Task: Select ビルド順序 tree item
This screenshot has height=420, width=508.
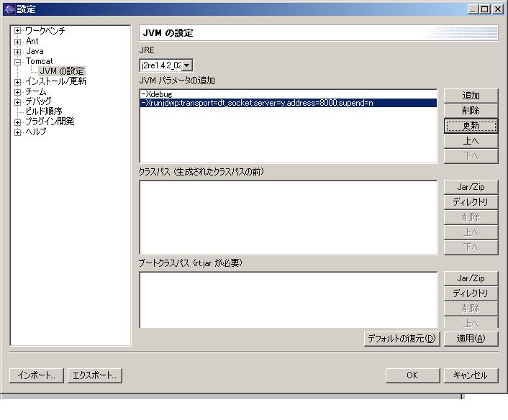Action: click(x=44, y=111)
